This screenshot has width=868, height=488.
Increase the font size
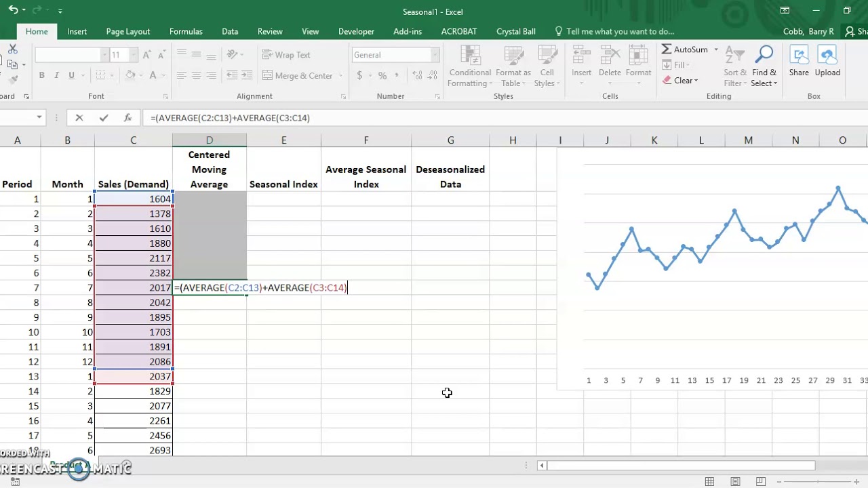pos(148,55)
